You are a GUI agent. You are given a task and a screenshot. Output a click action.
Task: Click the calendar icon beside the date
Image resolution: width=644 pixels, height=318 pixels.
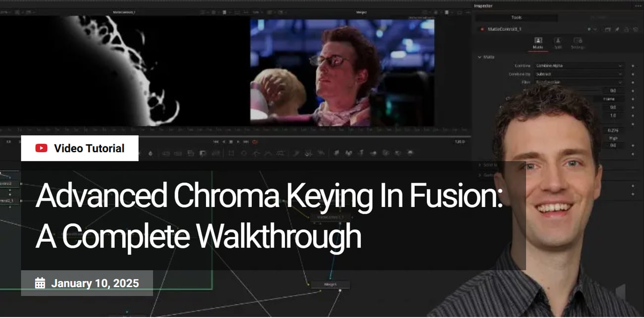coord(40,283)
